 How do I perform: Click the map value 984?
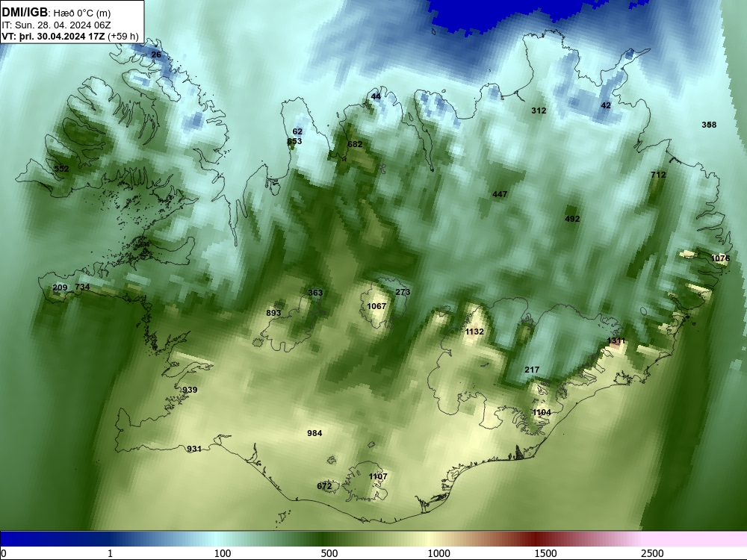point(314,433)
